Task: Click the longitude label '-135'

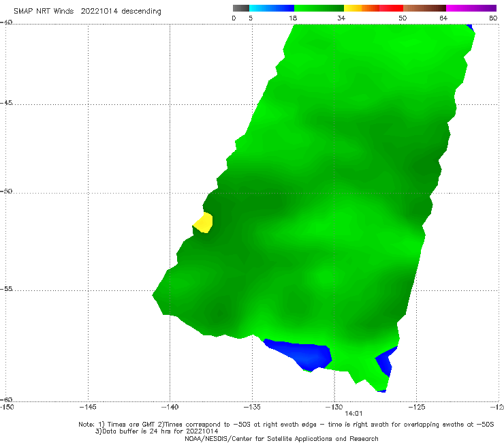Action: pos(252,408)
